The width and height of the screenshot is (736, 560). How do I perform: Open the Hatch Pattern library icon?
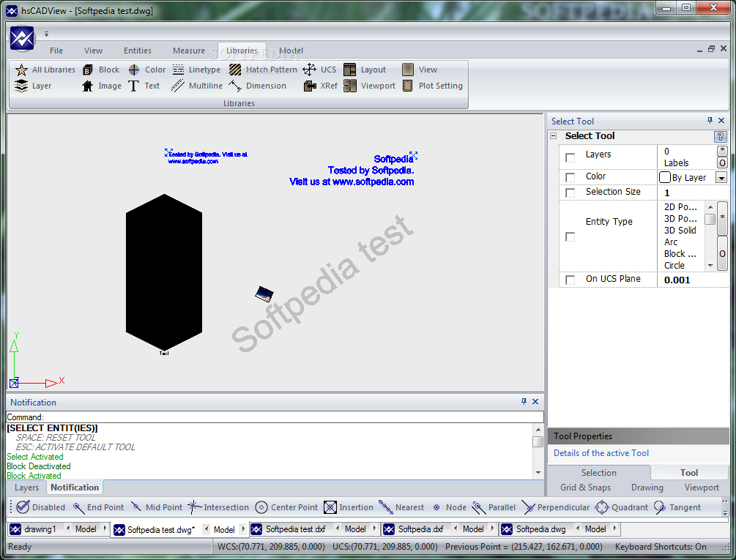tap(235, 70)
